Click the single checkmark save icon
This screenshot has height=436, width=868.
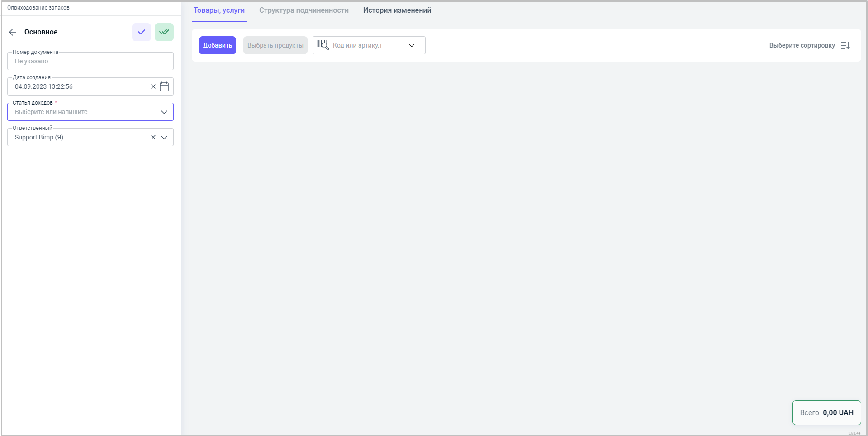pyautogui.click(x=142, y=32)
